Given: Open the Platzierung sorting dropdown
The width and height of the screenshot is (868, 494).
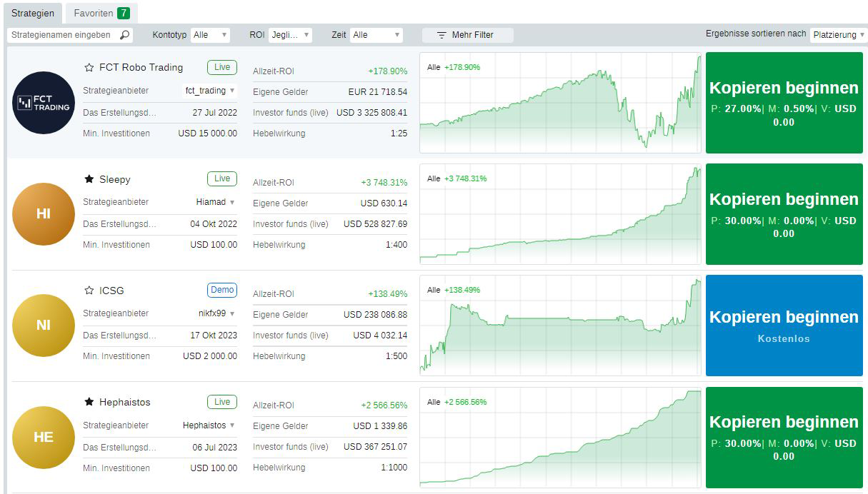Looking at the screenshot, I should click(x=838, y=35).
